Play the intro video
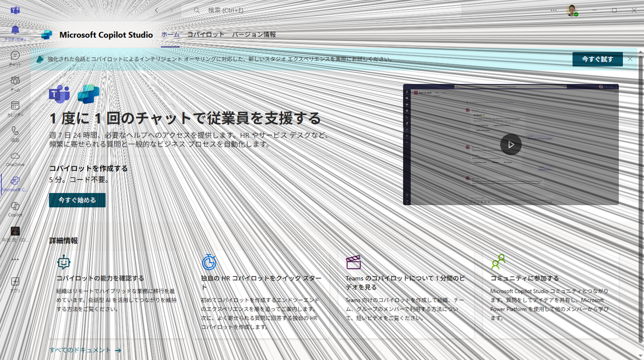 point(511,145)
